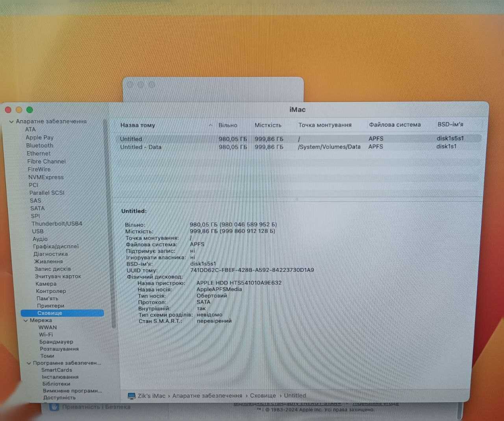Select Apple Pay in the sidebar
Image resolution: width=504 pixels, height=421 pixels.
[x=39, y=138]
